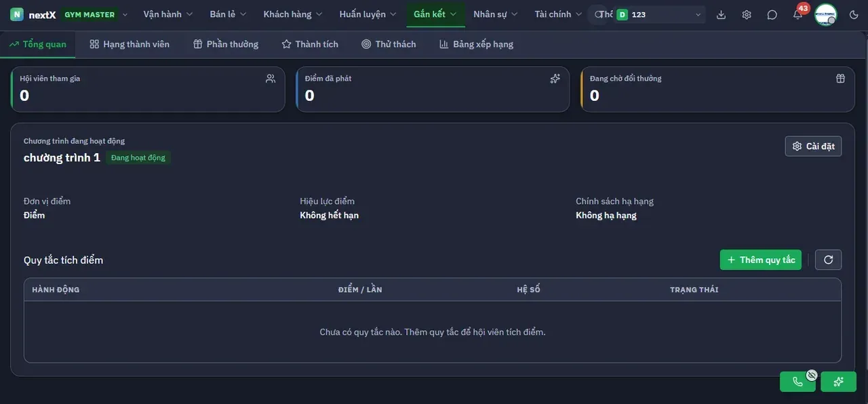Click the ĐIỂM / LẦN column header
This screenshot has height=404, width=868.
pos(360,289)
